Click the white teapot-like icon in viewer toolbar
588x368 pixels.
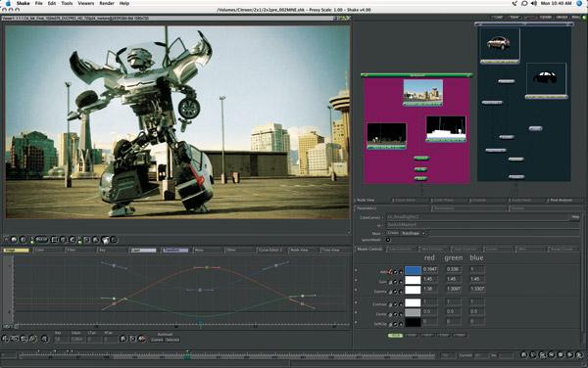click(x=106, y=240)
